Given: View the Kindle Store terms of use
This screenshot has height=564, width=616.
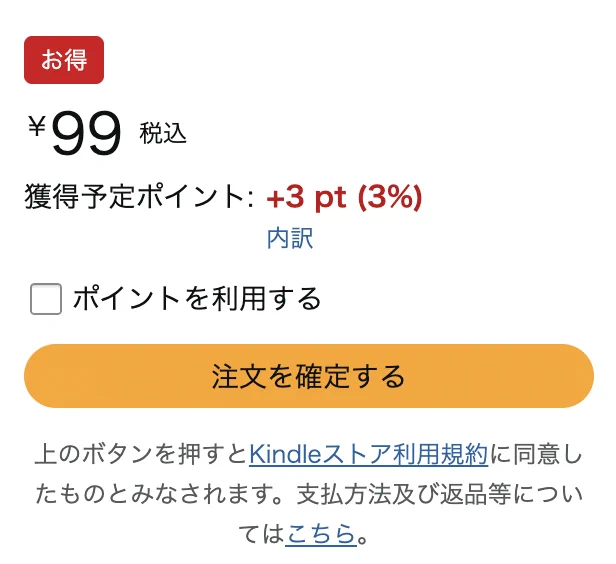Looking at the screenshot, I should 368,454.
